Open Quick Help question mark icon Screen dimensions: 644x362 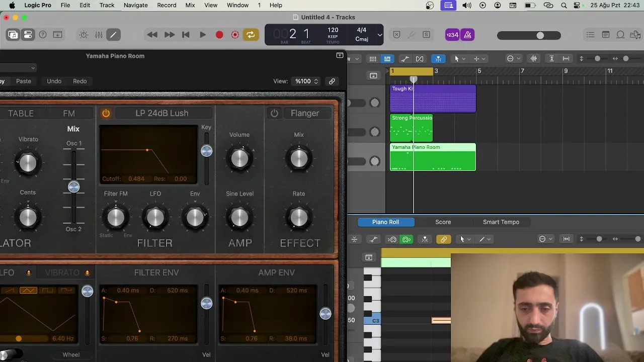(x=43, y=35)
